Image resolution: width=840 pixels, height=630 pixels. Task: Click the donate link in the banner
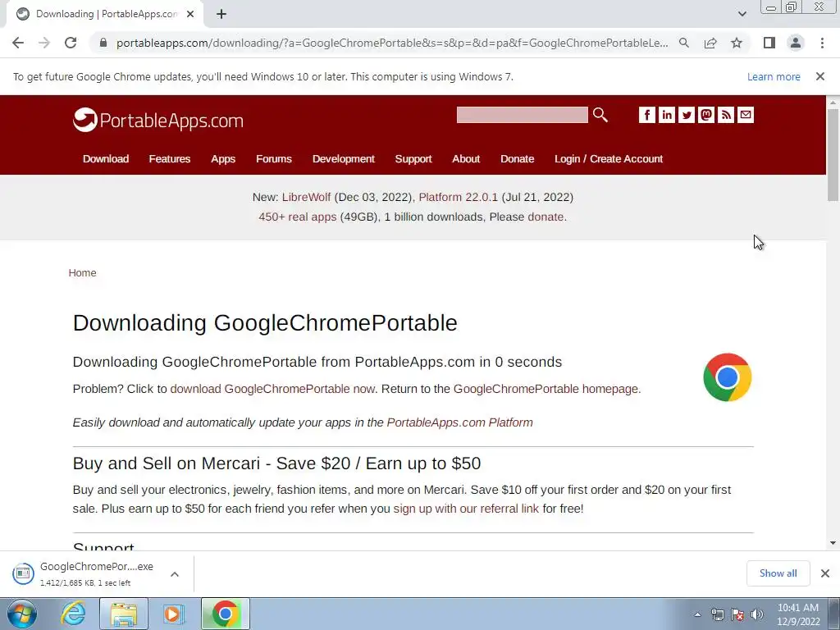click(x=546, y=217)
